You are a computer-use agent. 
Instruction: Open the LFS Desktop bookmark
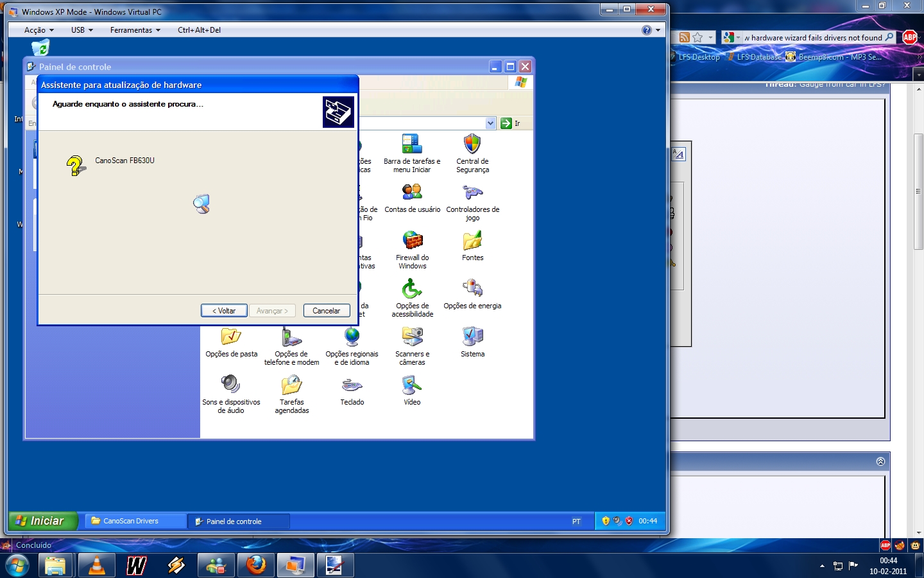694,57
